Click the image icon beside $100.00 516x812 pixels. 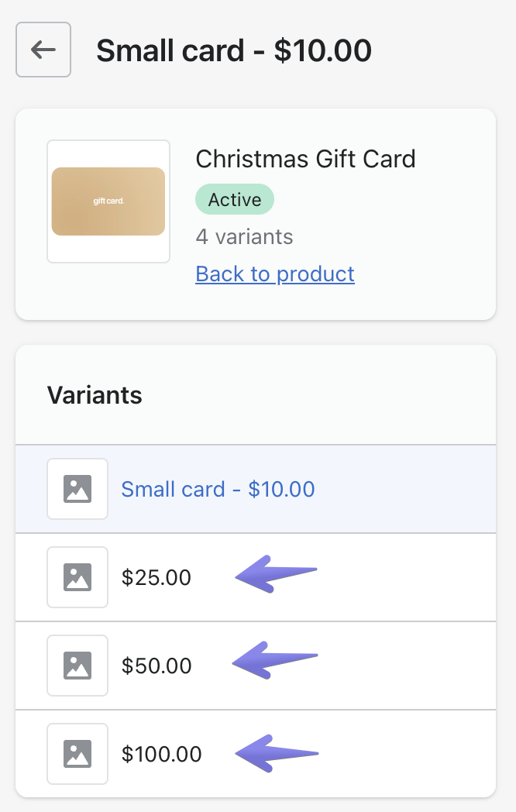(77, 754)
